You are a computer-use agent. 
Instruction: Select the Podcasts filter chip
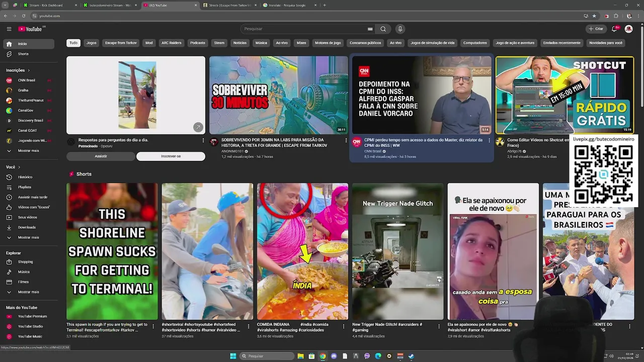coord(198,43)
